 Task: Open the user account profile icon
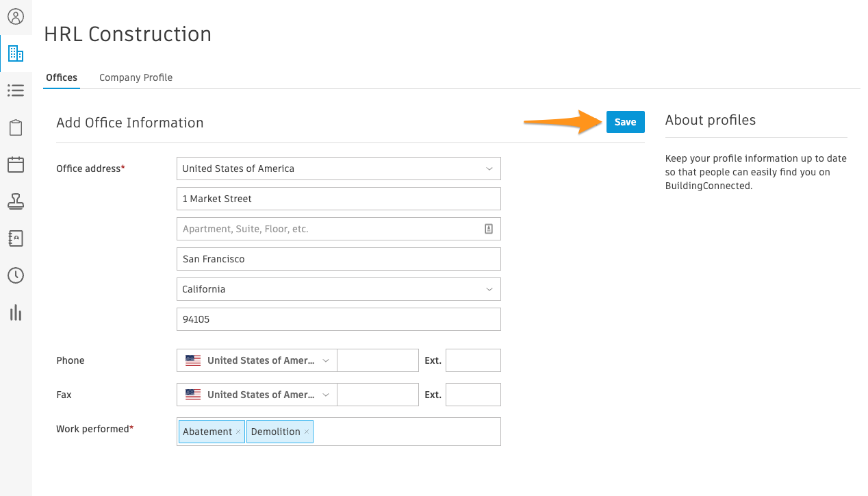pyautogui.click(x=16, y=16)
